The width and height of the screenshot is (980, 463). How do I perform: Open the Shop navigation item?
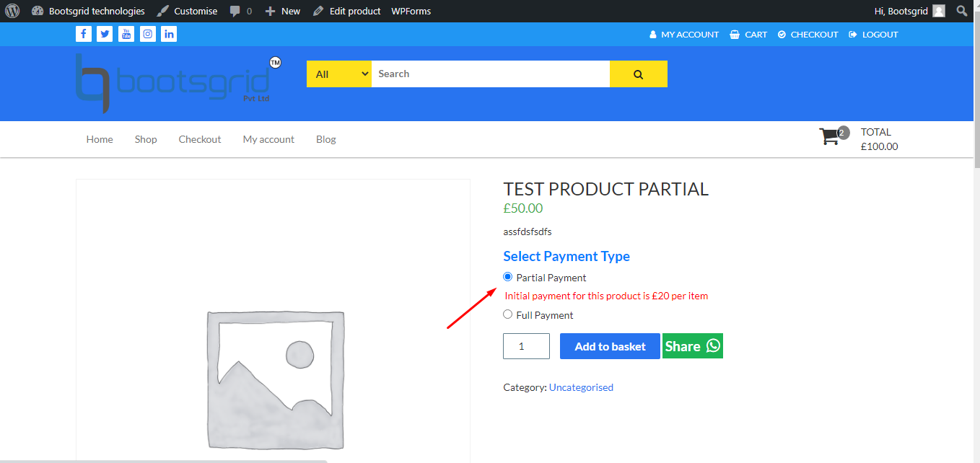pos(146,139)
